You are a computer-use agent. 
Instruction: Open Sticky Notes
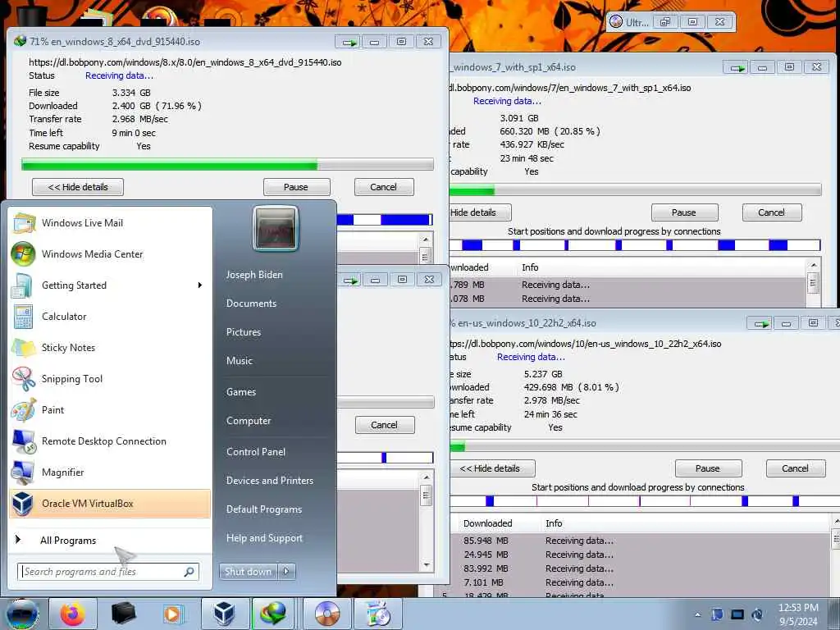[111, 347]
